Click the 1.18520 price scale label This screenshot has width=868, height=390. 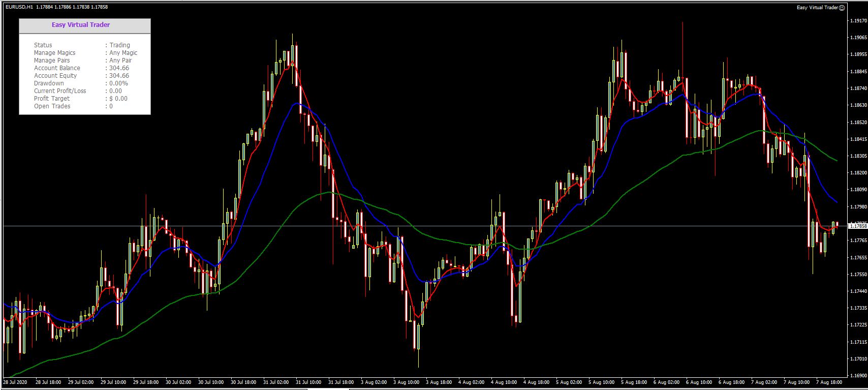coord(858,123)
